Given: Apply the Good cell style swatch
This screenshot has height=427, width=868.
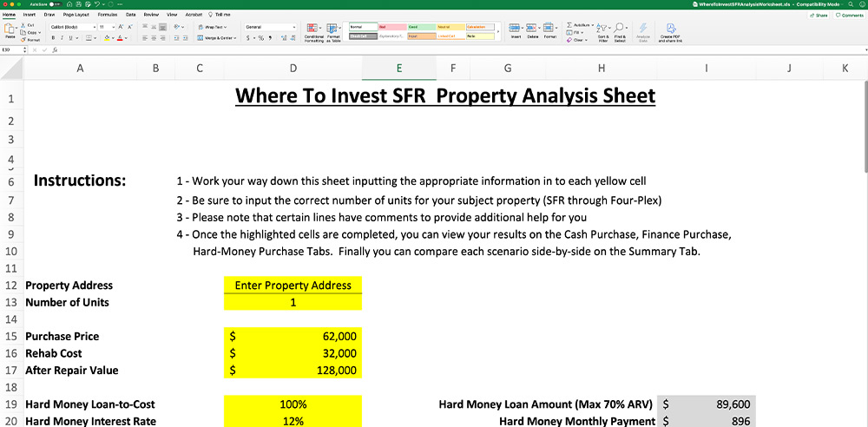Looking at the screenshot, I should (418, 27).
